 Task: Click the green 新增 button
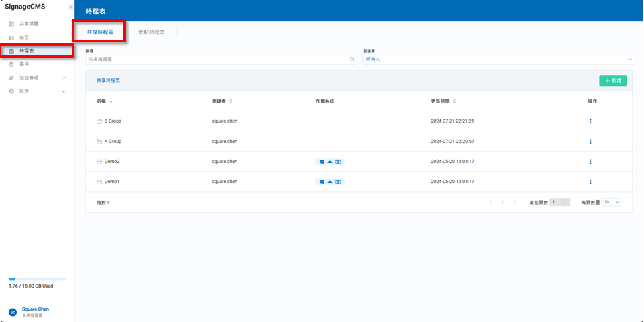612,80
